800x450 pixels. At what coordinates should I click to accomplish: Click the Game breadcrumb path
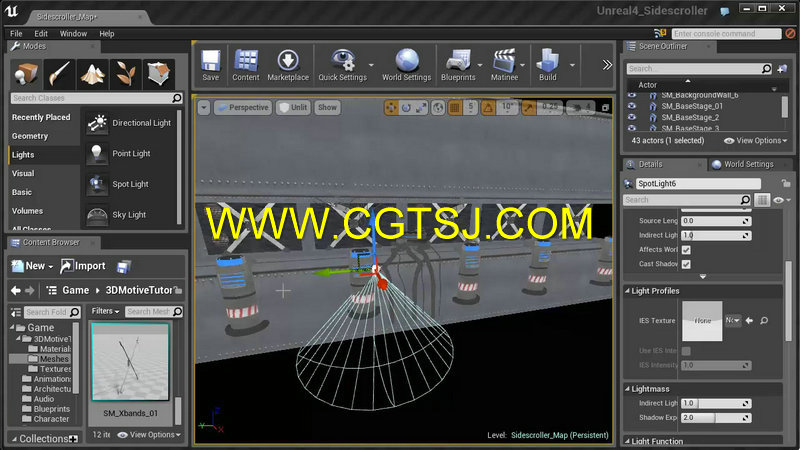(76, 290)
